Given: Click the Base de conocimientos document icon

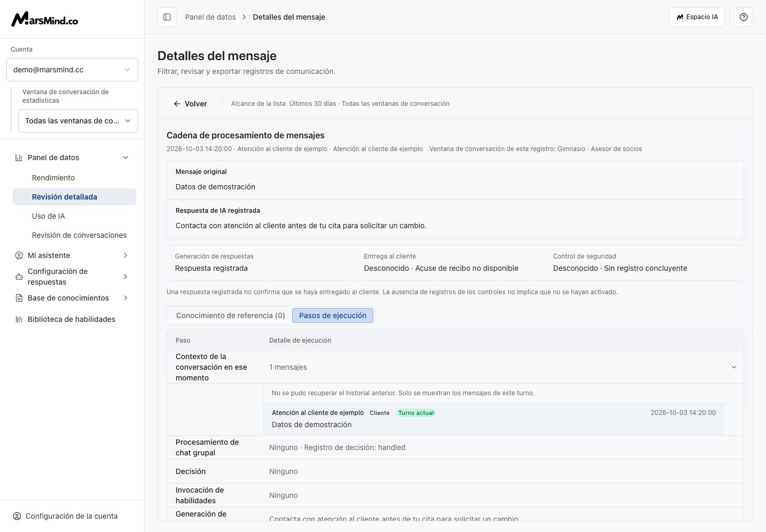Looking at the screenshot, I should tap(19, 298).
